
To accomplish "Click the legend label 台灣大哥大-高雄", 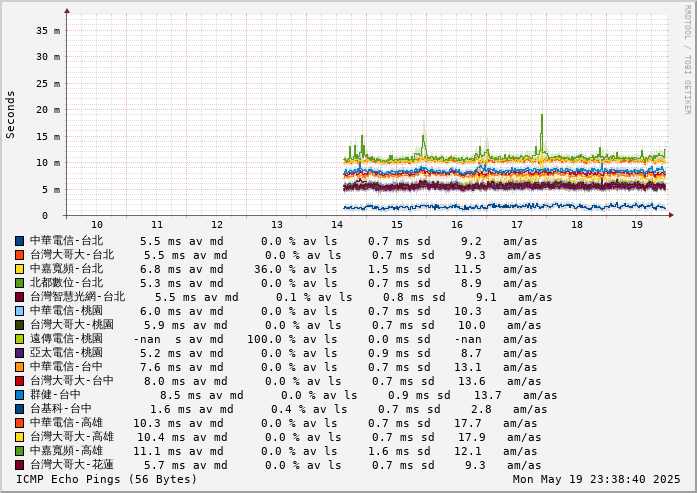I will tap(72, 437).
